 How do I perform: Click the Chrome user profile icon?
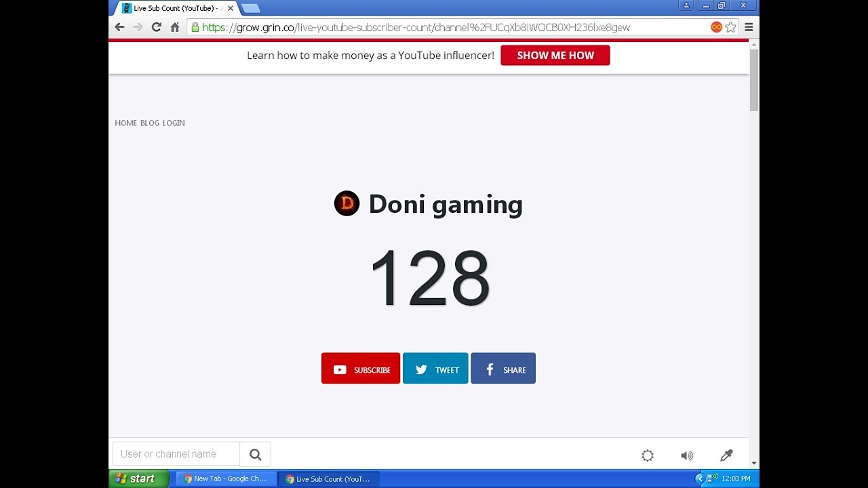point(686,5)
